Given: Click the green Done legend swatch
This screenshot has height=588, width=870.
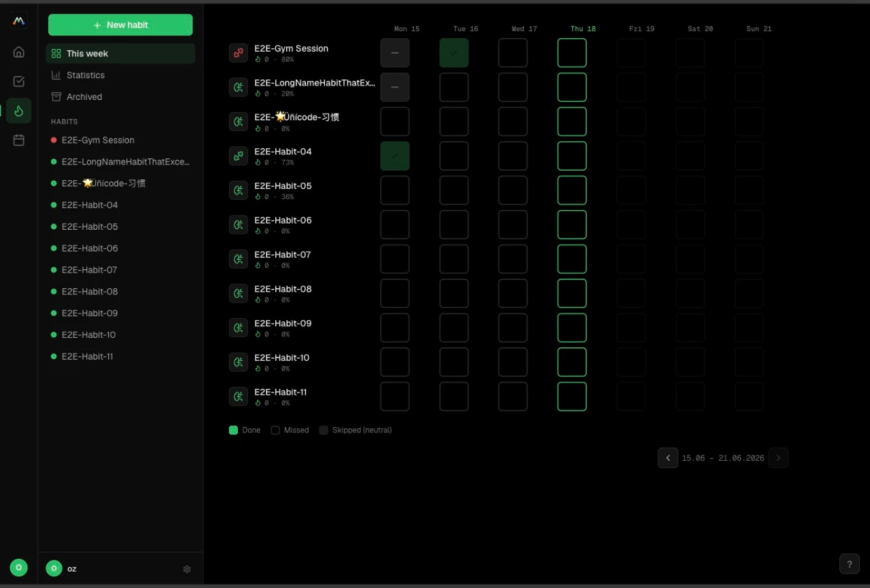Looking at the screenshot, I should click(x=233, y=430).
